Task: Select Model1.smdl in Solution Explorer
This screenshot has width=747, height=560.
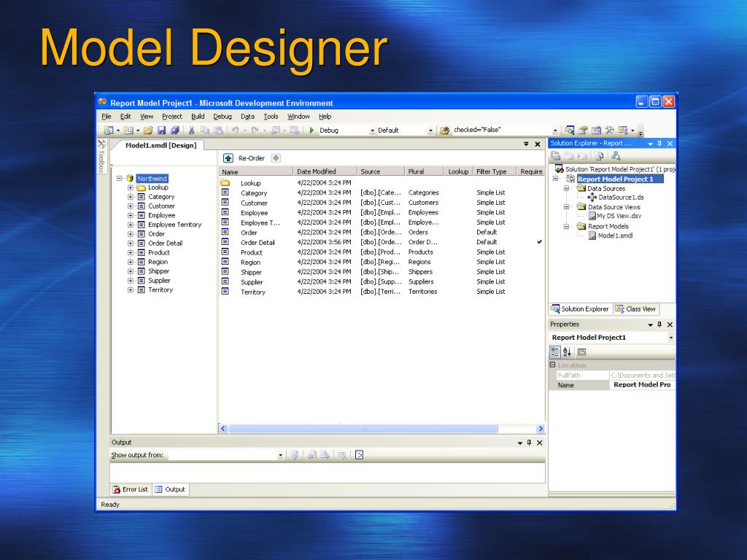Action: click(x=615, y=236)
